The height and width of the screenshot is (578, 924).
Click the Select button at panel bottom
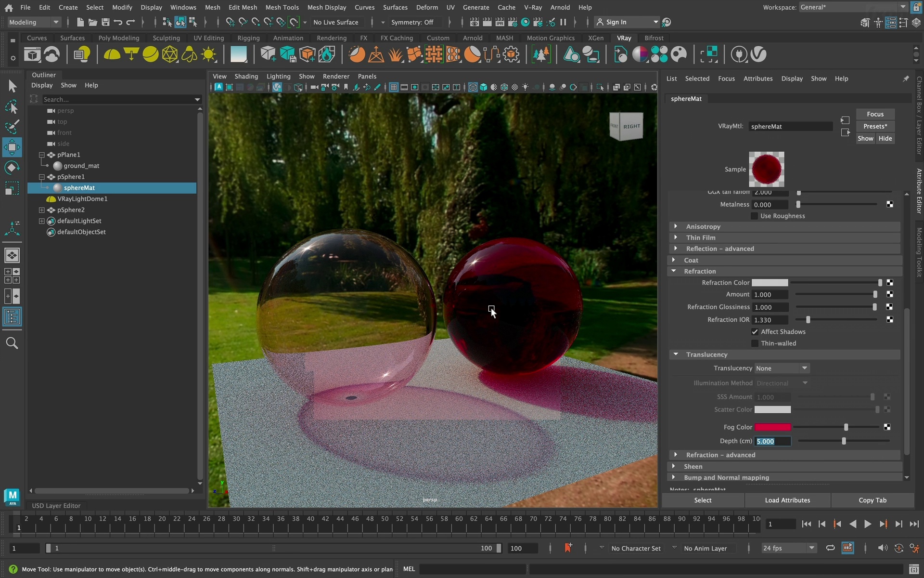coord(703,500)
